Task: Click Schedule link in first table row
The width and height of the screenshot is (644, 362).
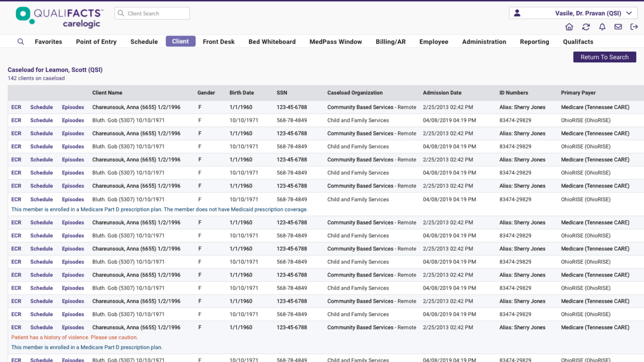Action: click(42, 107)
